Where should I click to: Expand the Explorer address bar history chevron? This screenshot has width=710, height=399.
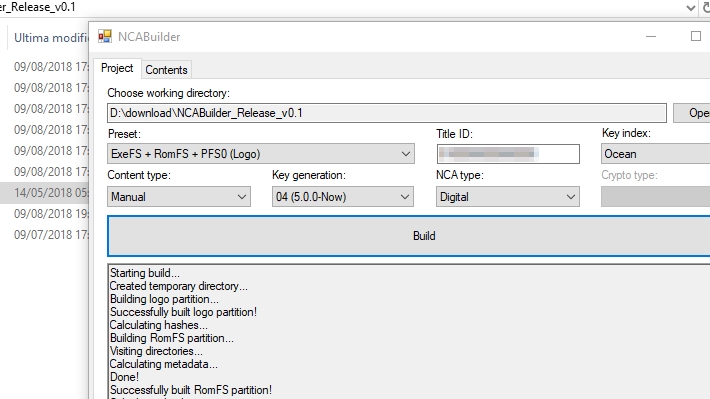(691, 7)
